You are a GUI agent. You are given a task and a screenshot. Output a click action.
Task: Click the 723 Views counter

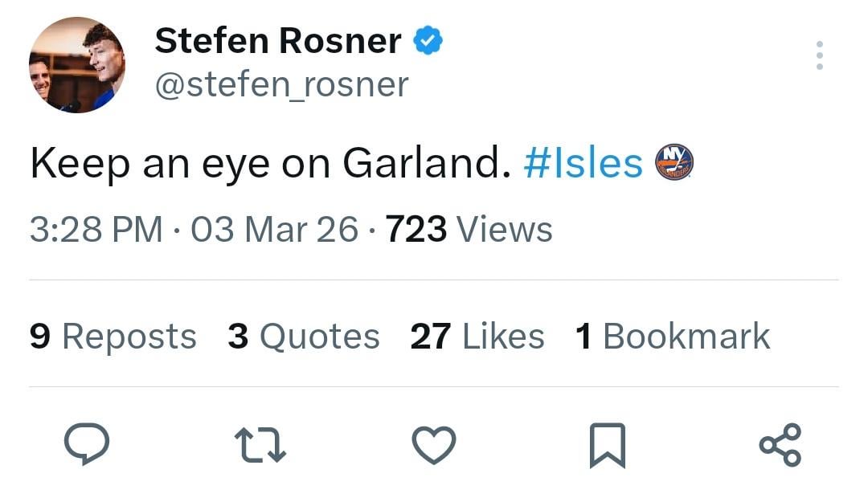[469, 230]
